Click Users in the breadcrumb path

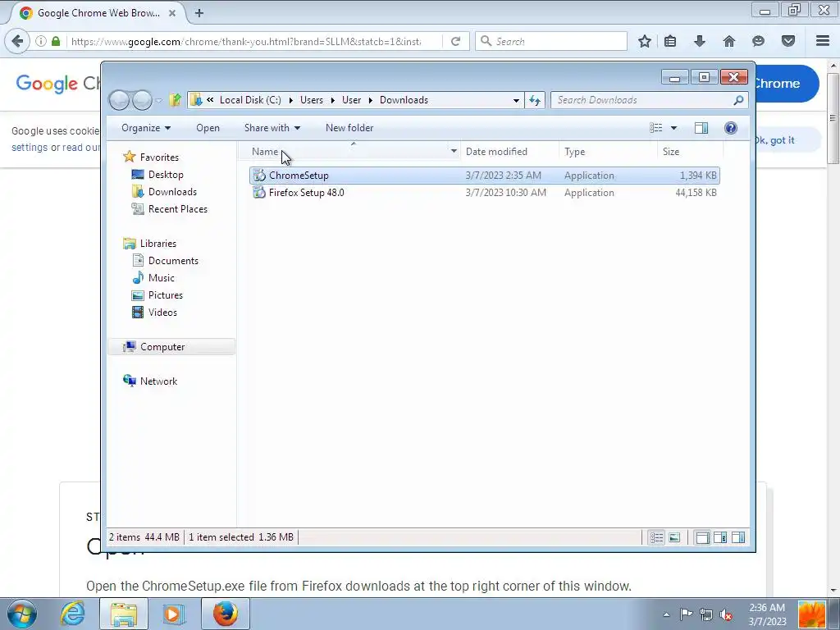pos(311,100)
